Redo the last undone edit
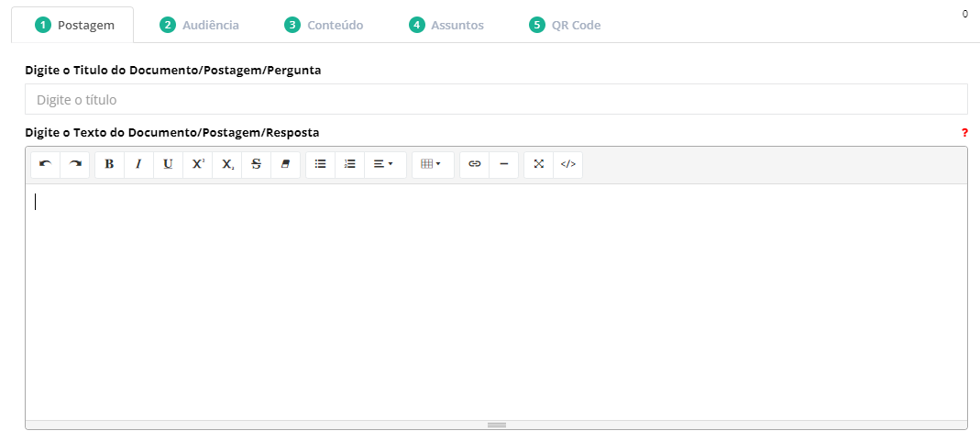 pos(75,164)
